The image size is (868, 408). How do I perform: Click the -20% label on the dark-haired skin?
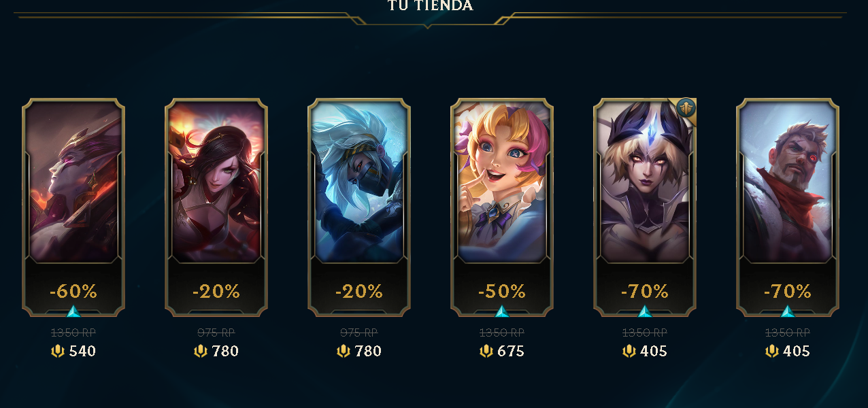point(216,292)
